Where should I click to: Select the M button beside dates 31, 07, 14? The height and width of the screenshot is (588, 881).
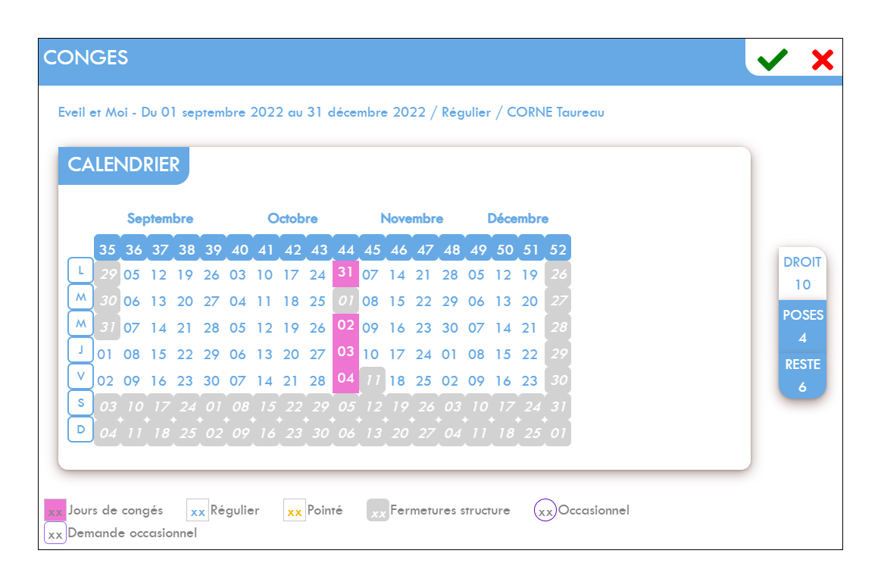tap(81, 324)
